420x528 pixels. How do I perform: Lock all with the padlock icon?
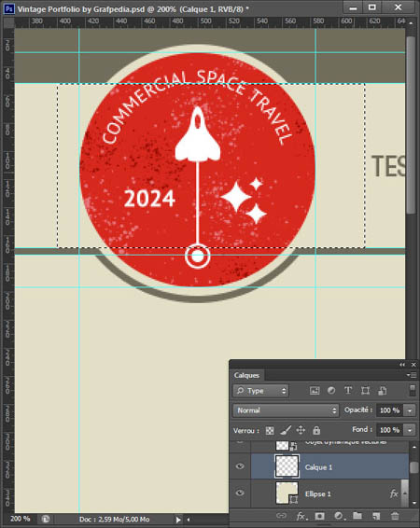[315, 430]
